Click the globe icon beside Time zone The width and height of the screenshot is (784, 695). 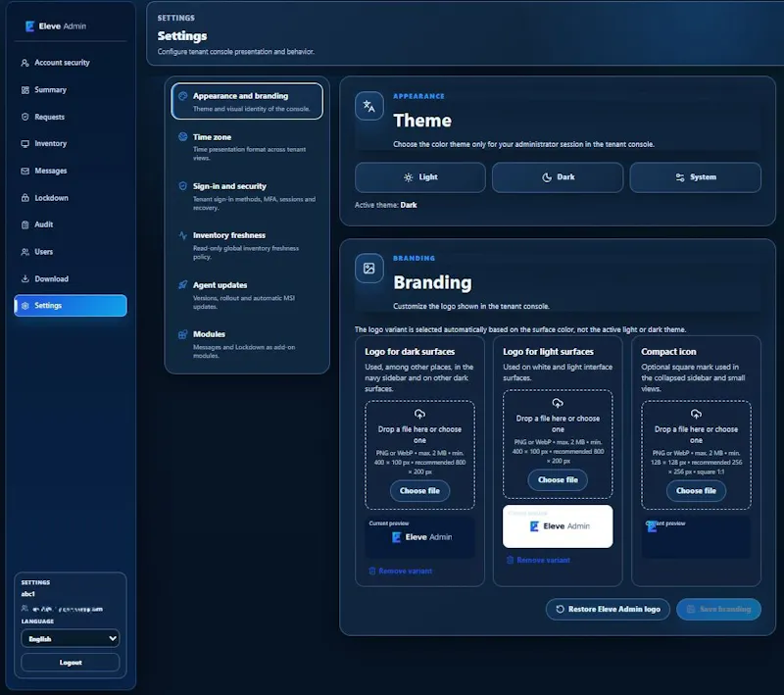coord(183,136)
